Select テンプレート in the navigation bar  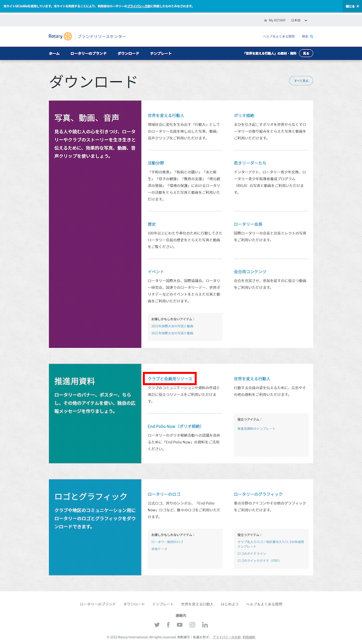click(161, 53)
